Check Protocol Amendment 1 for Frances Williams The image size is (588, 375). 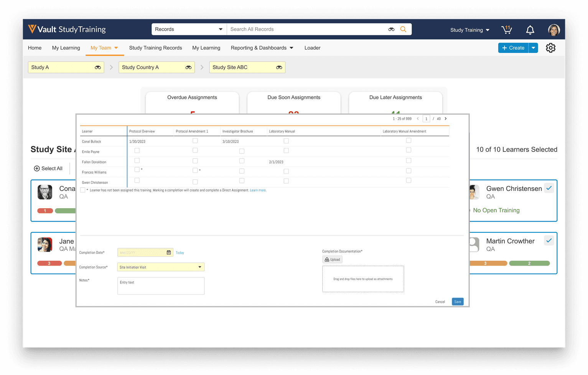[x=195, y=170]
